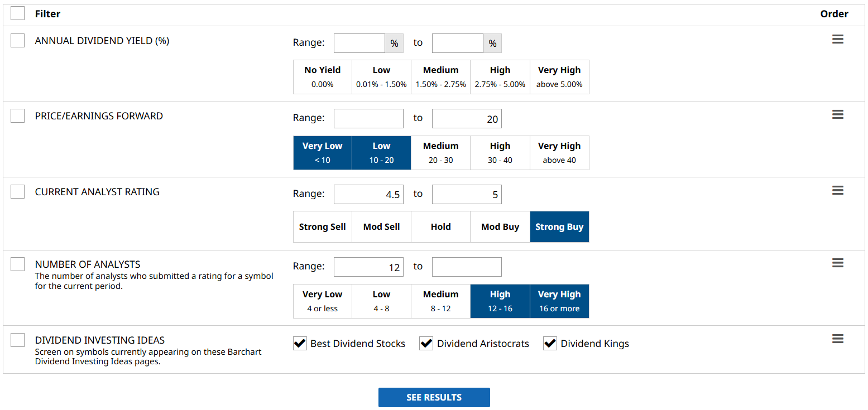Click reorder handle for Price/Earnings Forward
This screenshot has width=868, height=410.
(x=837, y=115)
